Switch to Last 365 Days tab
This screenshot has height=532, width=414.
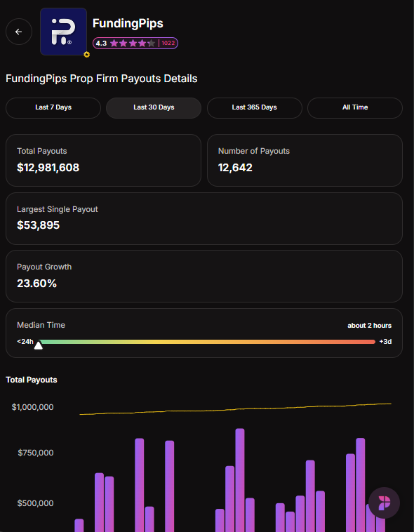[255, 108]
